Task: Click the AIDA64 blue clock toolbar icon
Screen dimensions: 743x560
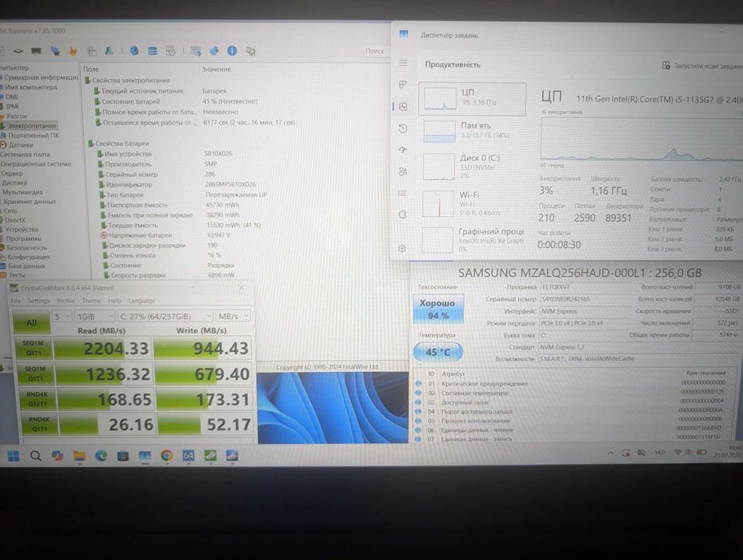Action: [x=134, y=50]
